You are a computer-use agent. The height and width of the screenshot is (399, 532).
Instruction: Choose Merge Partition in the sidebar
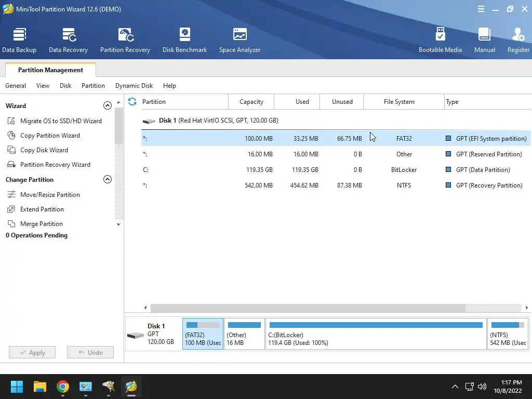pyautogui.click(x=42, y=223)
